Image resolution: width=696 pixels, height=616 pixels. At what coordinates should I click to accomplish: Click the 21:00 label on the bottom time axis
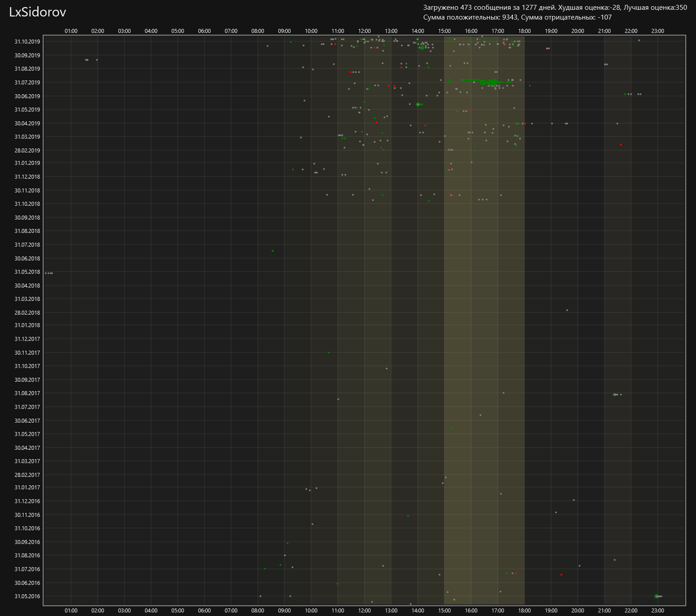point(604,611)
